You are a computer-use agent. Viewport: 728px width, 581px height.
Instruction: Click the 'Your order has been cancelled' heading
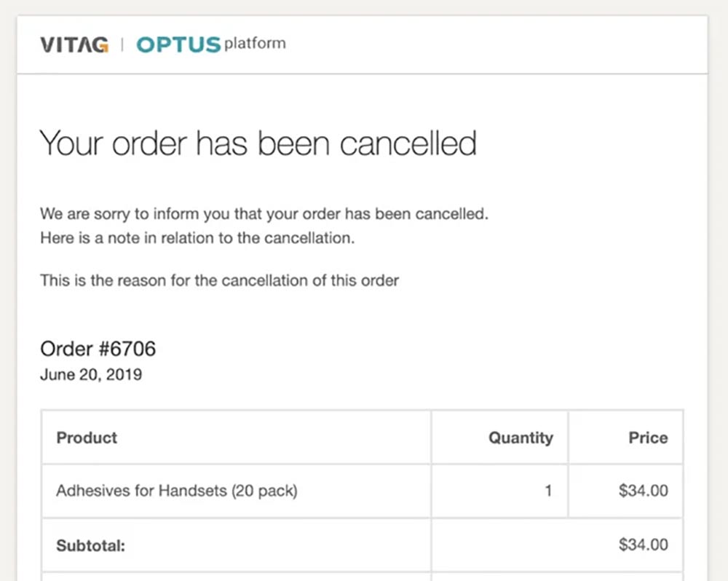[x=258, y=143]
